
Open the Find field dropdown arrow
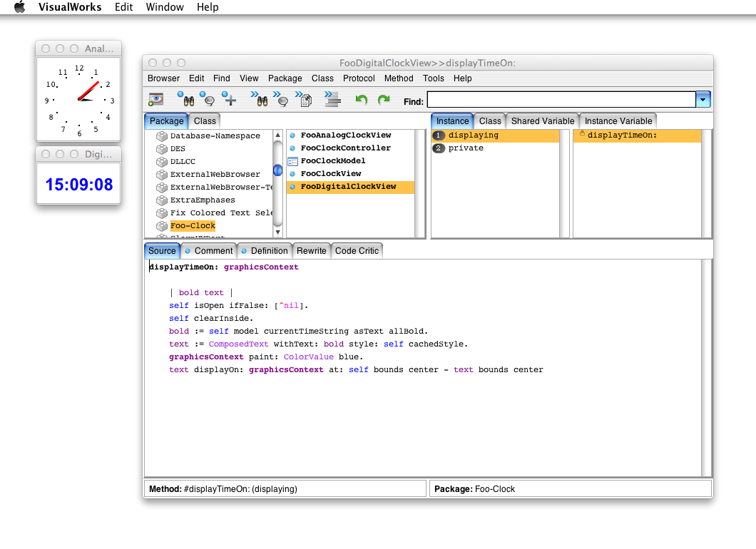[703, 100]
